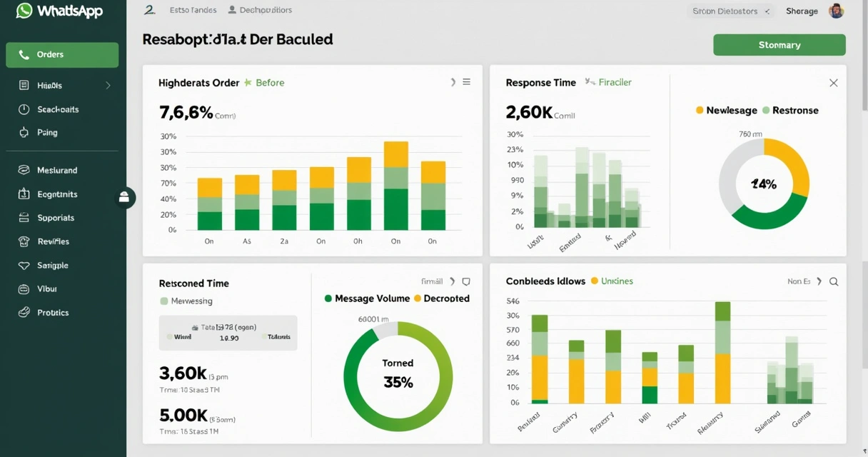Click the lock icon on sidebar edge
This screenshot has height=457, width=868.
pos(124,198)
